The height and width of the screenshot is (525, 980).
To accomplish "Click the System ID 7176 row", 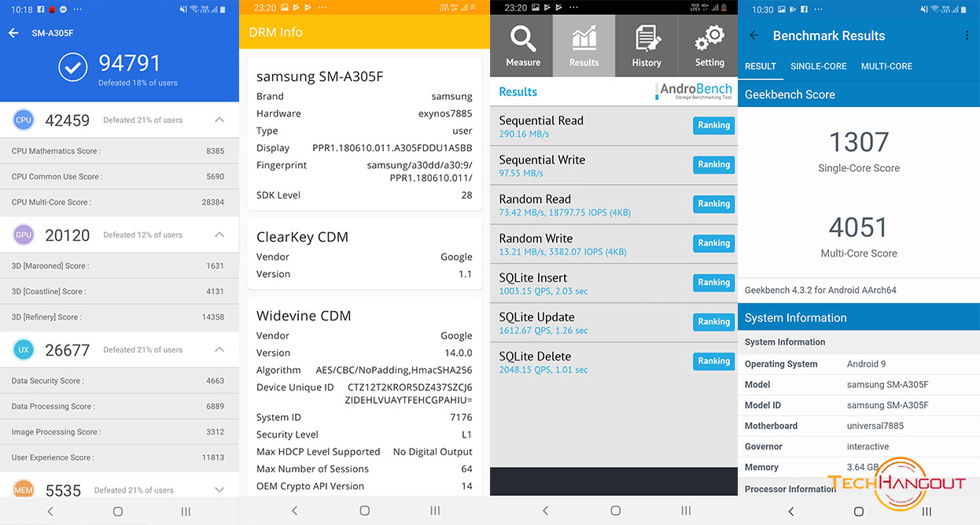I will 364,417.
